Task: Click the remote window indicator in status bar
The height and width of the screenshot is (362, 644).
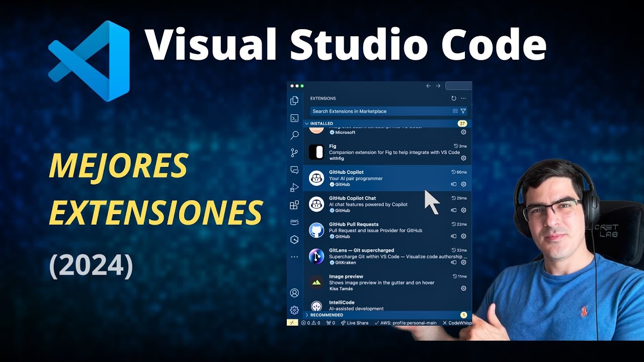Action: tap(292, 323)
